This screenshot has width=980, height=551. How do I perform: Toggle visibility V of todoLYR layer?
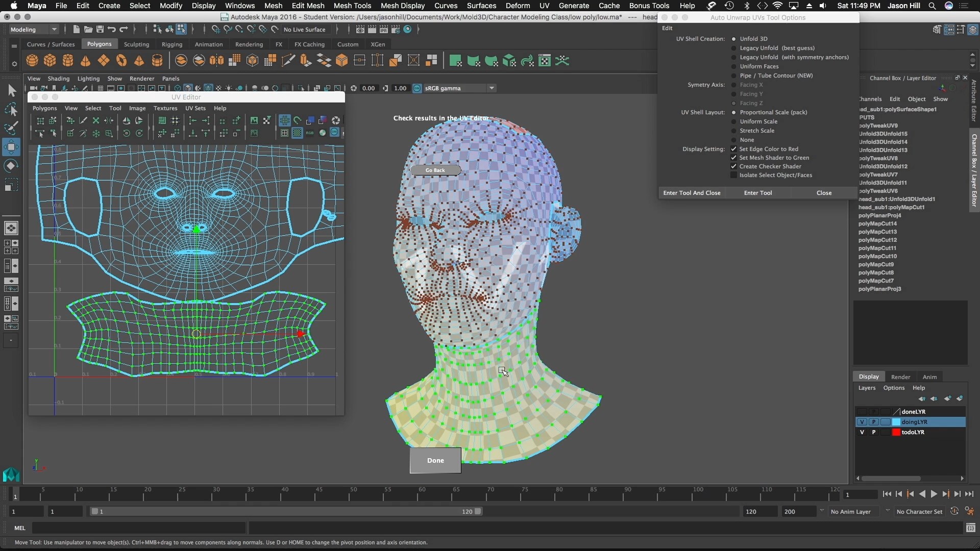862,432
